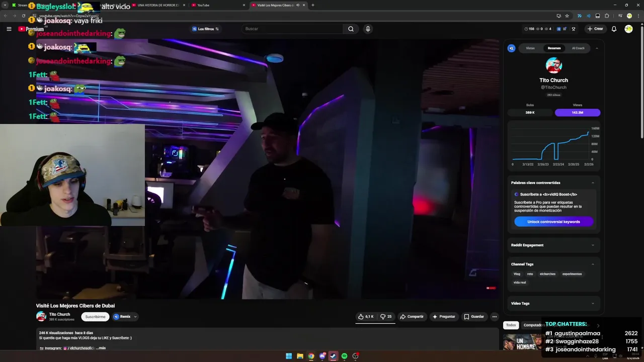Viewport: 644px width, 362px height.
Task: Bookmark this page star icon
Action: (x=567, y=16)
